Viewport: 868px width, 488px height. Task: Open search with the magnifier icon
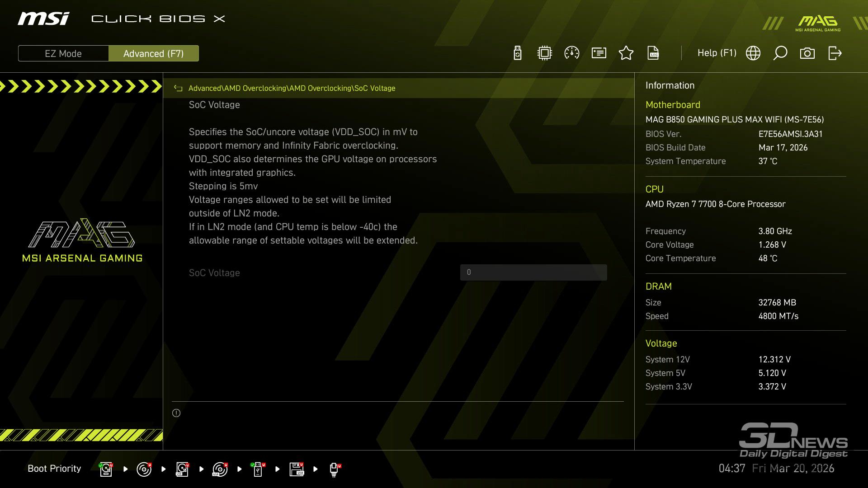780,53
